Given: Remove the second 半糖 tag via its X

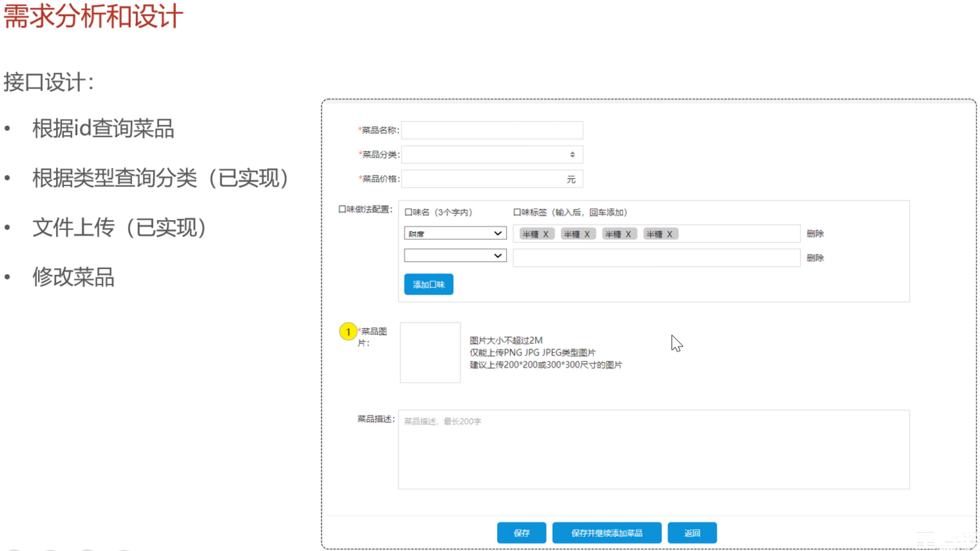Looking at the screenshot, I should 587,234.
